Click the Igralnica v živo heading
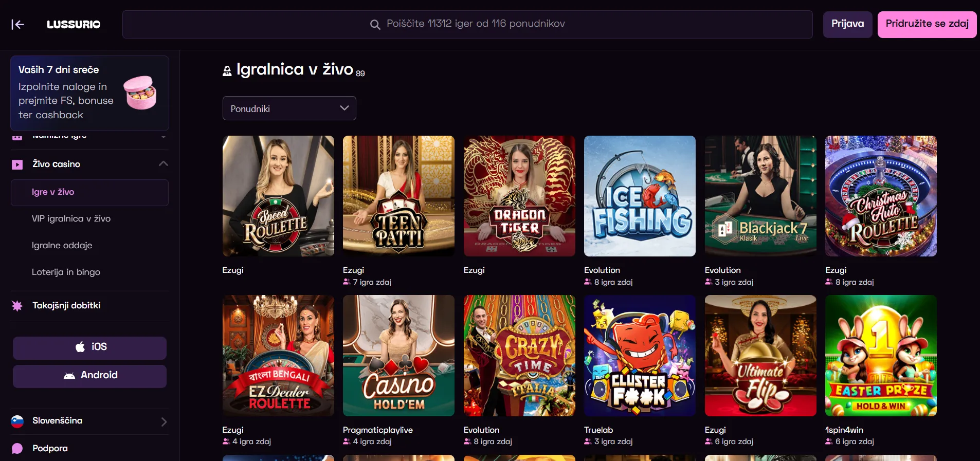980x461 pixels. 295,69
